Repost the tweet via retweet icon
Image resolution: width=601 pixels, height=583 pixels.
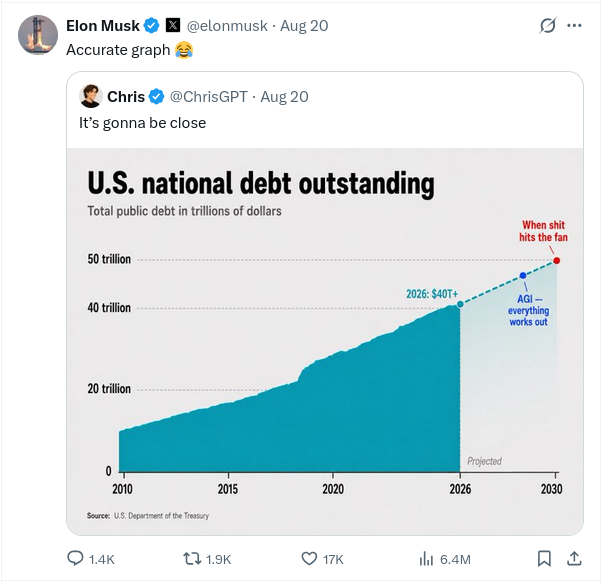(x=192, y=558)
